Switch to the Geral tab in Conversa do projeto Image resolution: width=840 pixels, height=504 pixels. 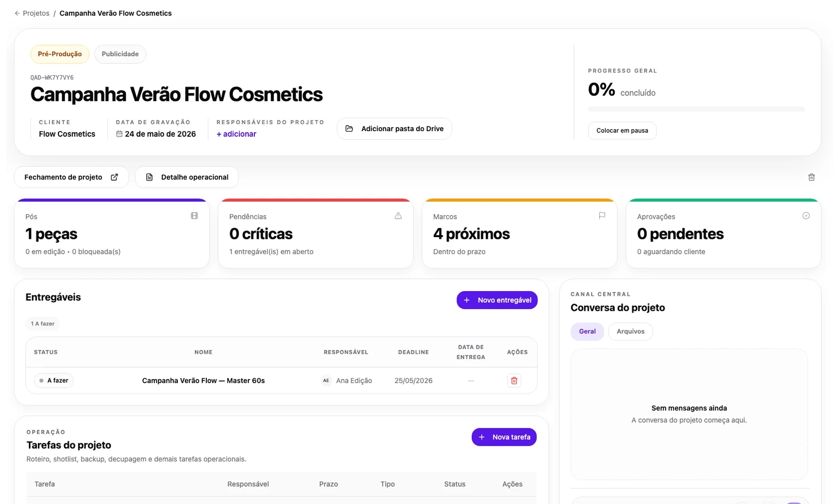point(587,332)
